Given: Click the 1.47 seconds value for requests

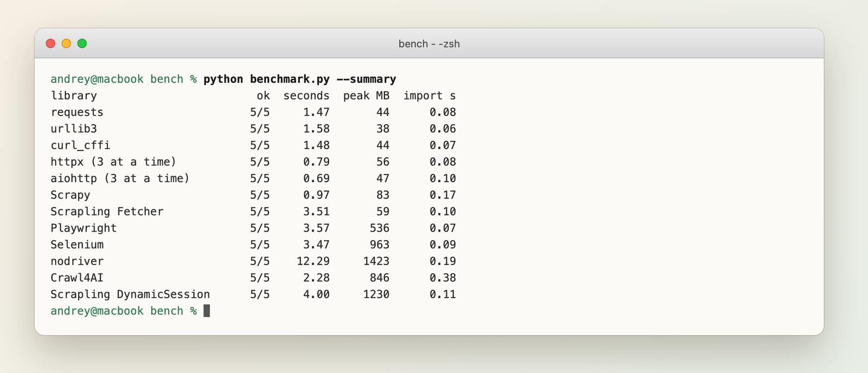Looking at the screenshot, I should [x=316, y=112].
